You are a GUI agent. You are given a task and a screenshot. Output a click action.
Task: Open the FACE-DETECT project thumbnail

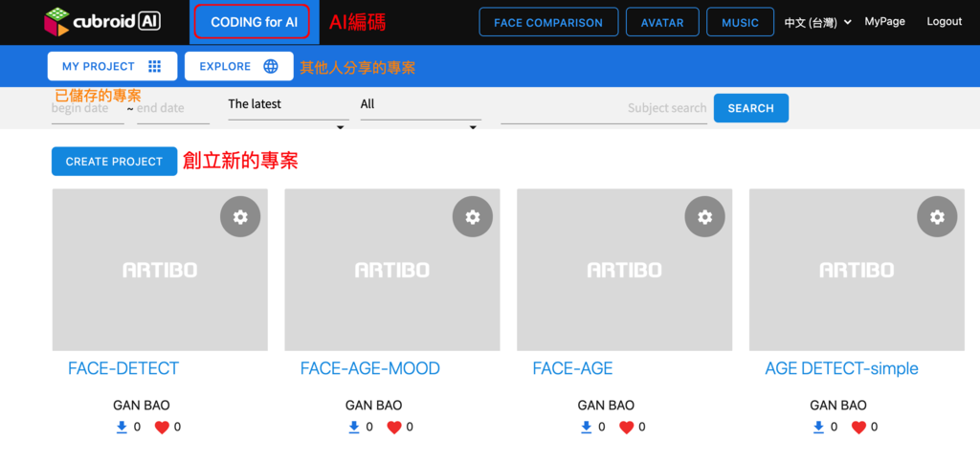tap(160, 270)
